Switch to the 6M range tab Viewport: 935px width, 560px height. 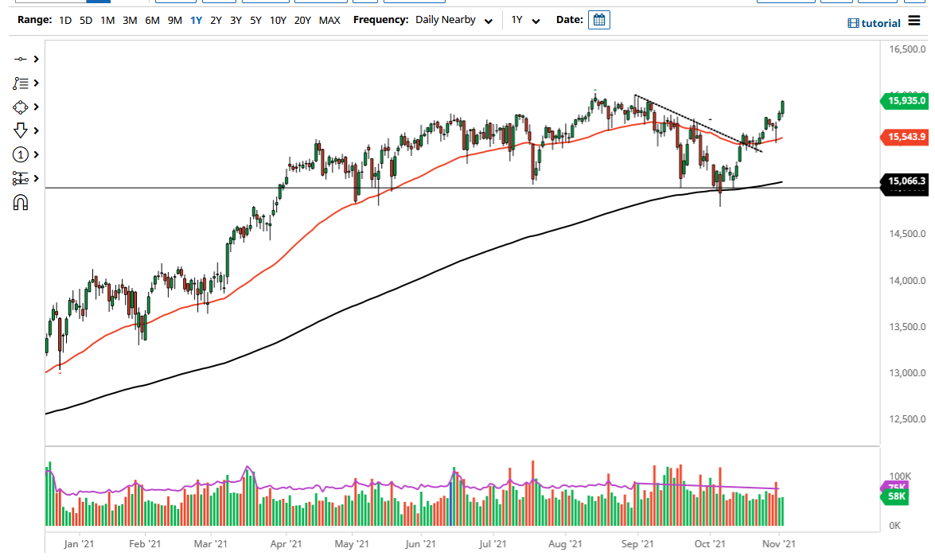click(x=153, y=20)
